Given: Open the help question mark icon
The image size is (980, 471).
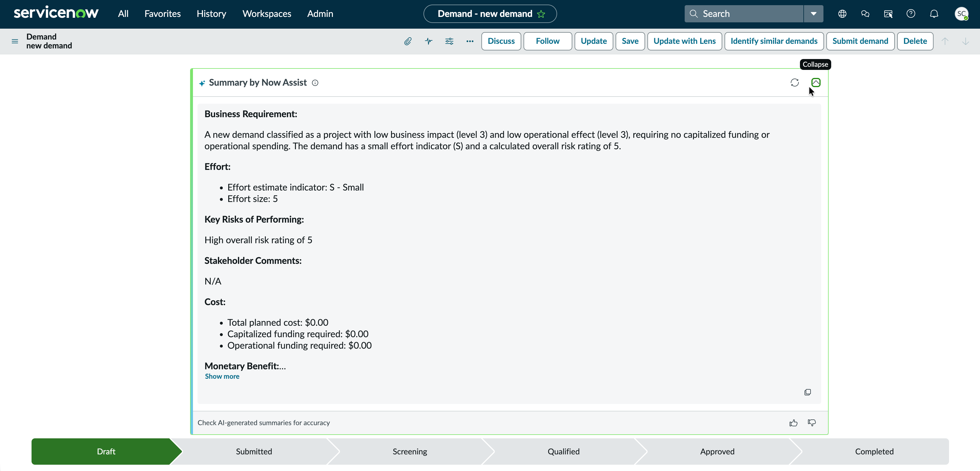Looking at the screenshot, I should tap(911, 14).
